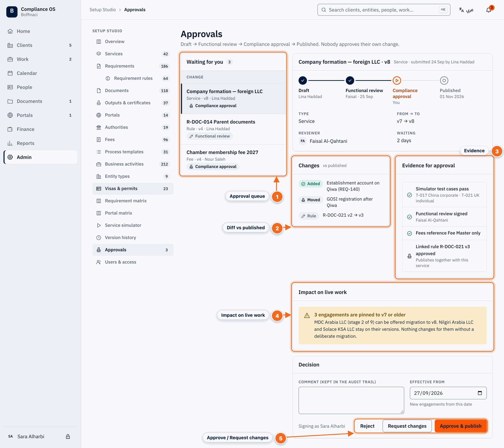Select R-DOC-014 Parent documents change

click(x=233, y=129)
